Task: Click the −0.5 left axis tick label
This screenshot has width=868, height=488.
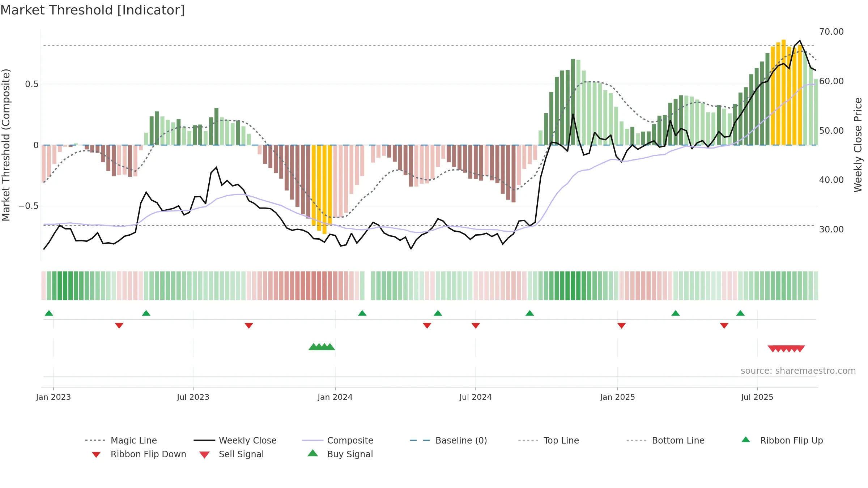Action: (x=28, y=206)
